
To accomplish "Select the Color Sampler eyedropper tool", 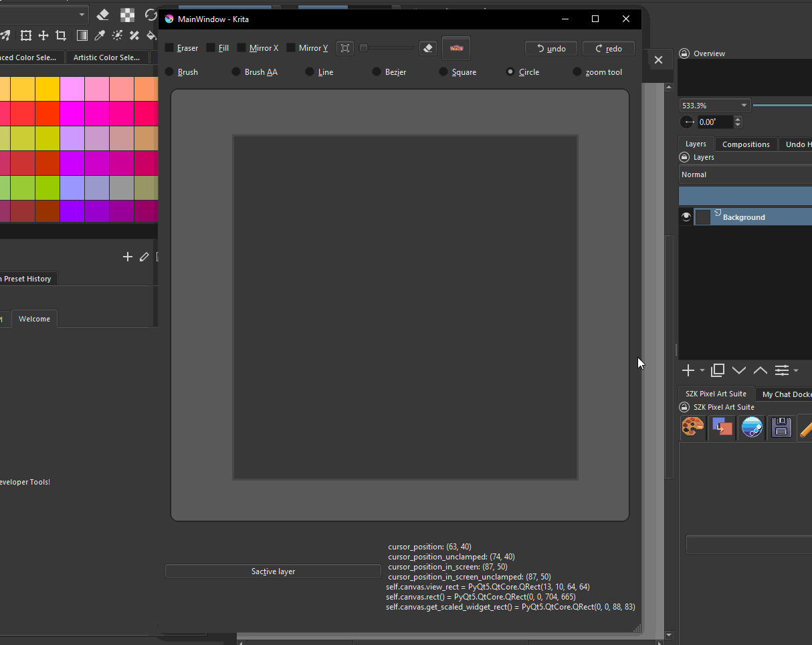I will (x=100, y=35).
